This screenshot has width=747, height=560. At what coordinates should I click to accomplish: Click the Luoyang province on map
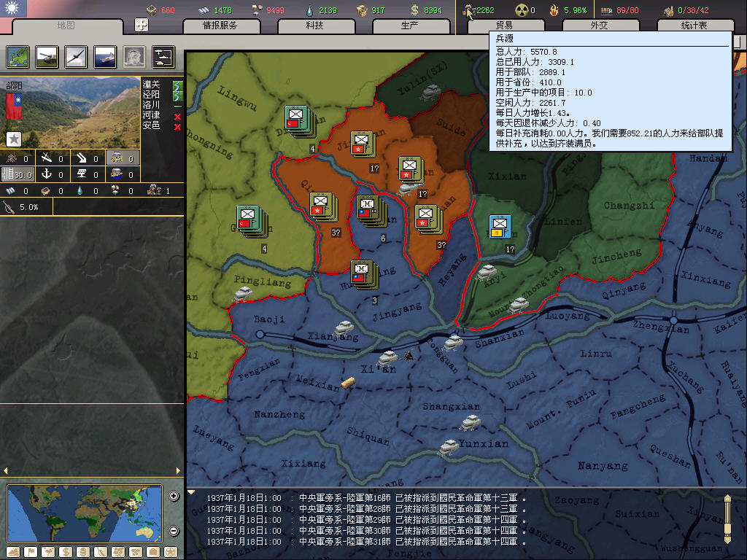pos(567,316)
